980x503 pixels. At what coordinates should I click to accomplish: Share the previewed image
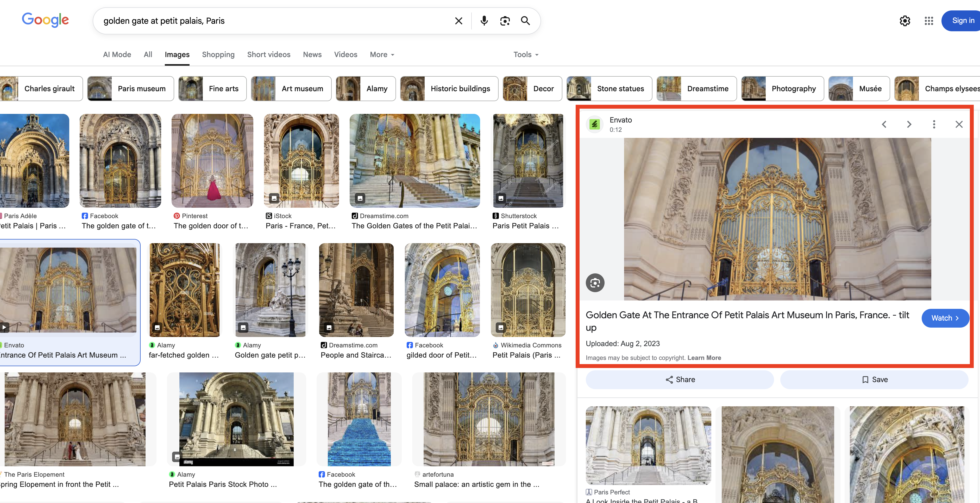coord(680,379)
